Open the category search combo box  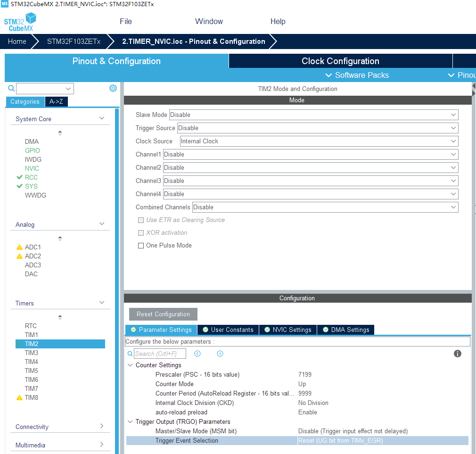pos(45,88)
